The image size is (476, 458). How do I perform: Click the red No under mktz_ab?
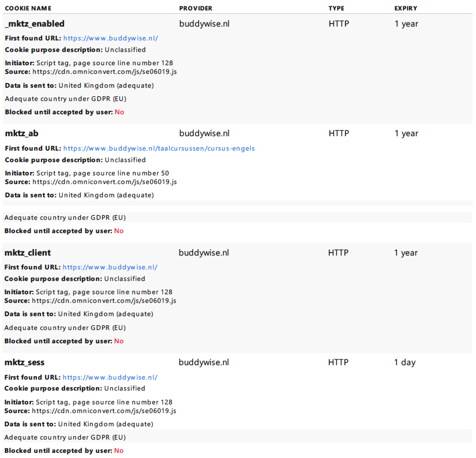coord(119,231)
